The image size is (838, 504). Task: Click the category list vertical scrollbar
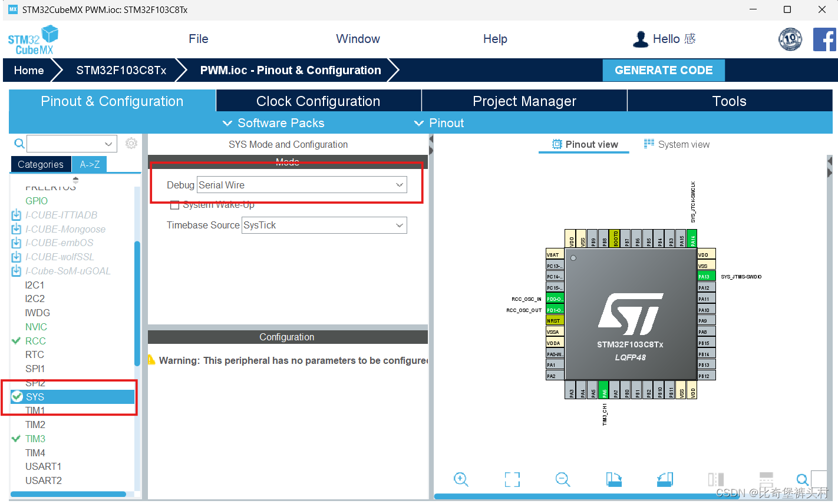137,303
